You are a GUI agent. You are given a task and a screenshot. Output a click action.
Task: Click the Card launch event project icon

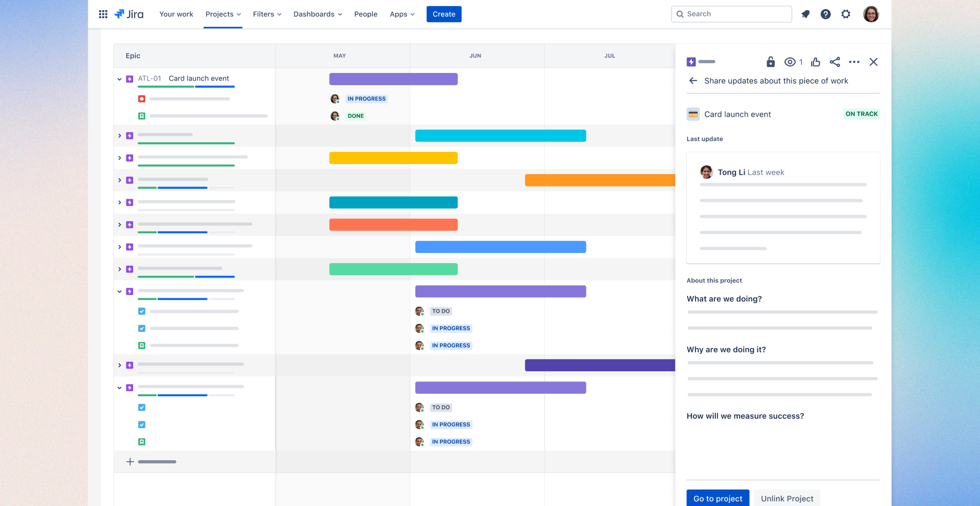click(x=693, y=114)
